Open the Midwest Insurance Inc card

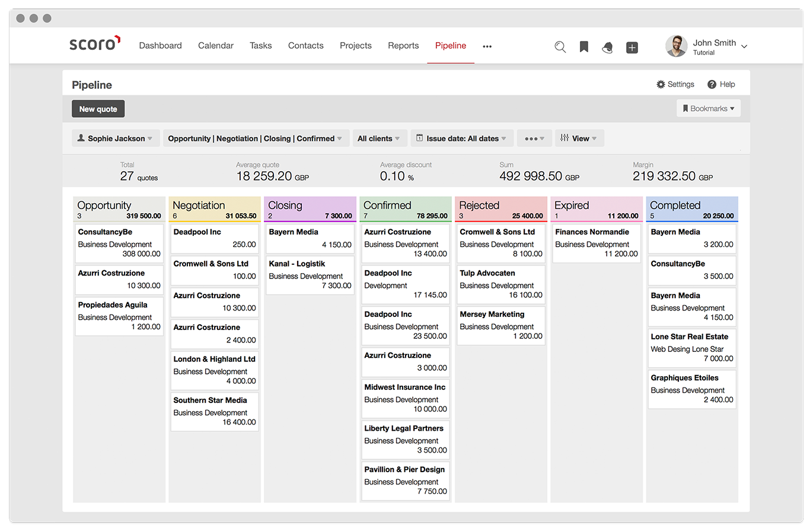click(x=406, y=398)
